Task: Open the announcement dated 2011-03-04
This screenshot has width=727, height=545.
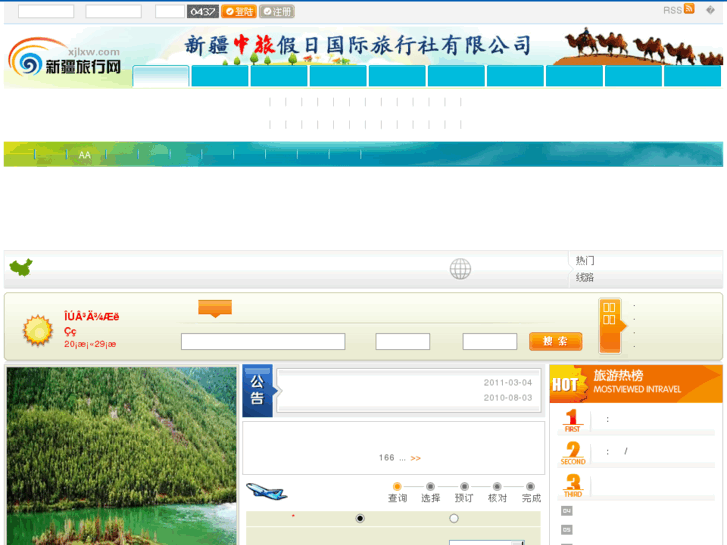Action: point(508,383)
